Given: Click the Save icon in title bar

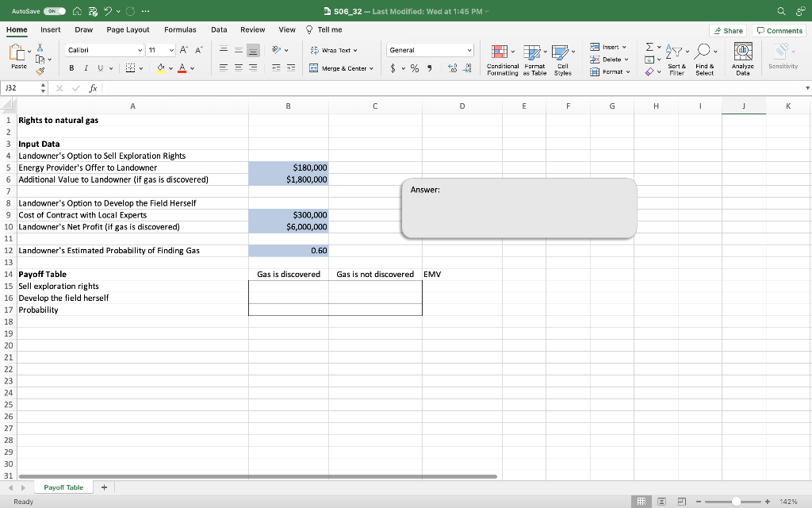Looking at the screenshot, I should (x=93, y=11).
